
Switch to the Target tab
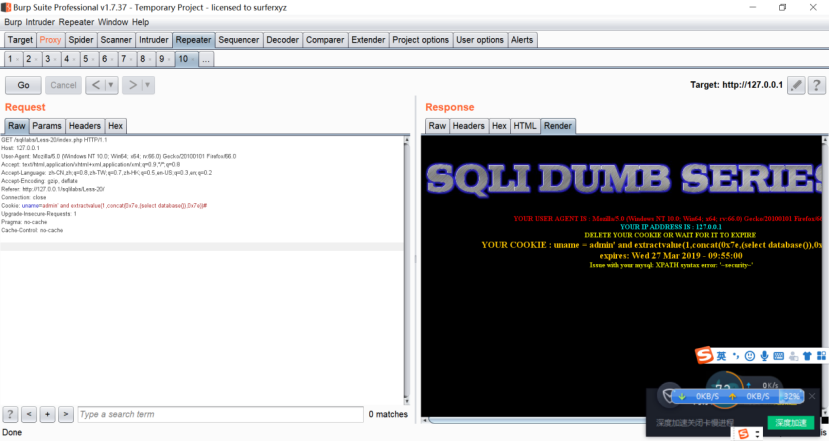tap(20, 40)
